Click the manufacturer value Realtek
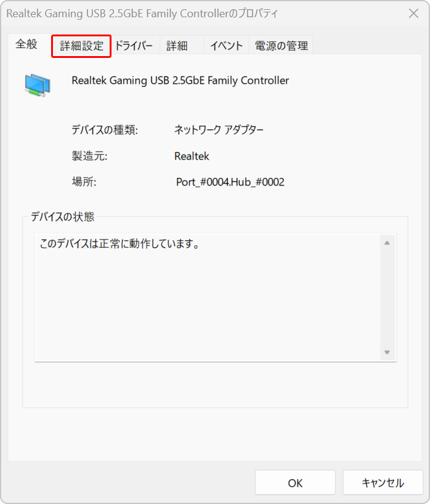The width and height of the screenshot is (430, 504). coord(192,156)
